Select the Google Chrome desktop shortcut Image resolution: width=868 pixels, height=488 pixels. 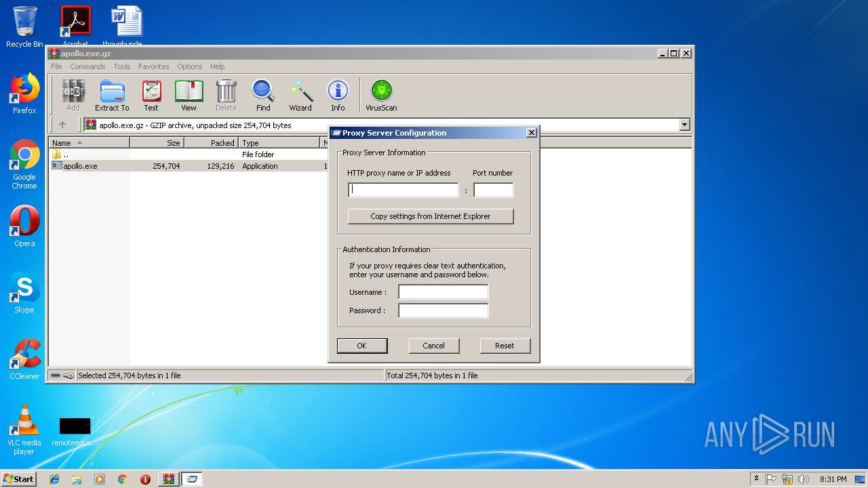(x=24, y=164)
